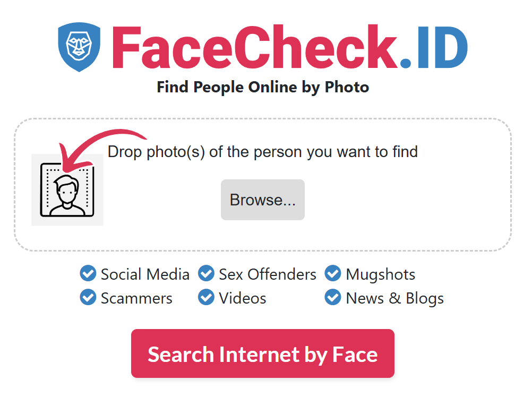Start the Search Internet by Face button
The image size is (532, 406).
point(263,353)
